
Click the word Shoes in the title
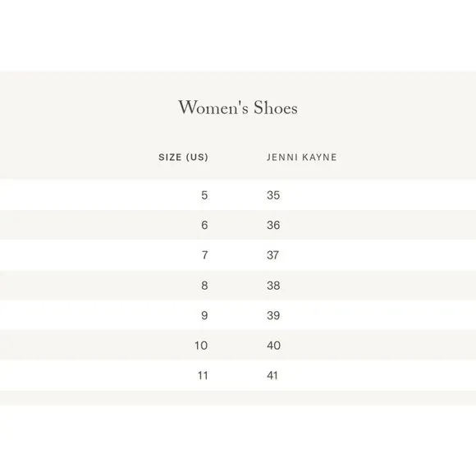pyautogui.click(x=276, y=108)
